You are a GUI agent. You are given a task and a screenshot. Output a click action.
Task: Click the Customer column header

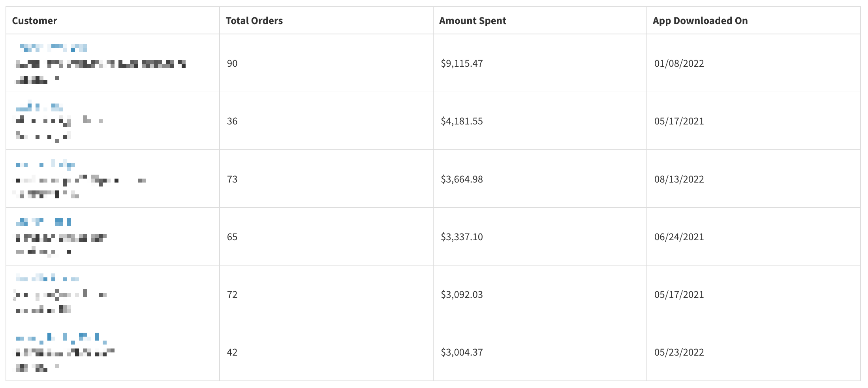(34, 21)
